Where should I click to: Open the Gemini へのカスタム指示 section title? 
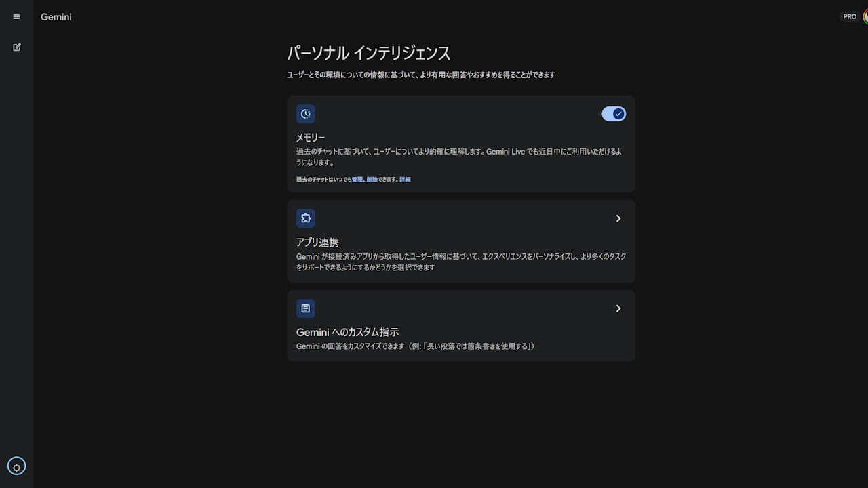pos(347,332)
